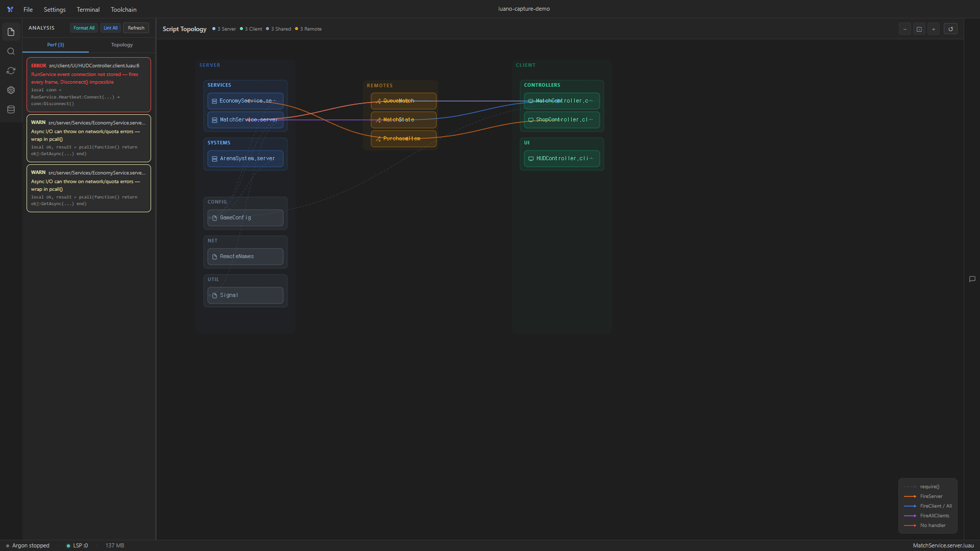The width and height of the screenshot is (980, 551).
Task: Click the 3 Server legend badge
Action: (x=225, y=29)
